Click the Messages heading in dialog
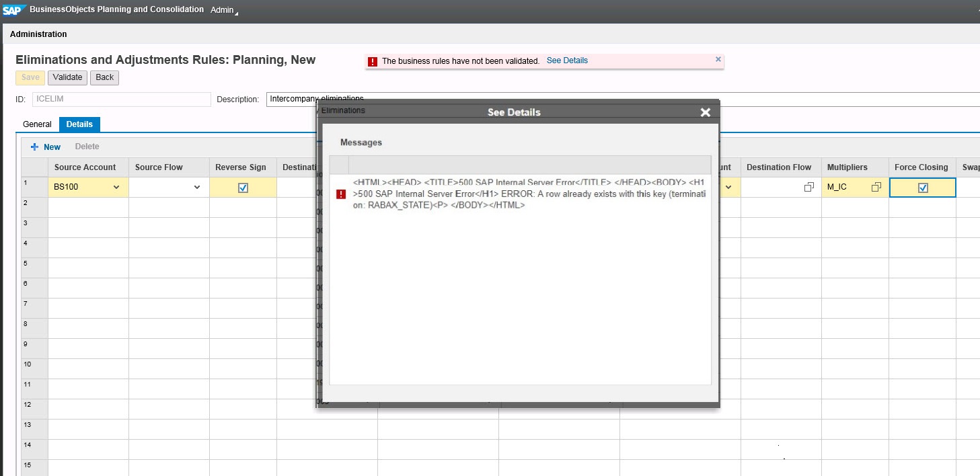The image size is (980, 476). [361, 143]
